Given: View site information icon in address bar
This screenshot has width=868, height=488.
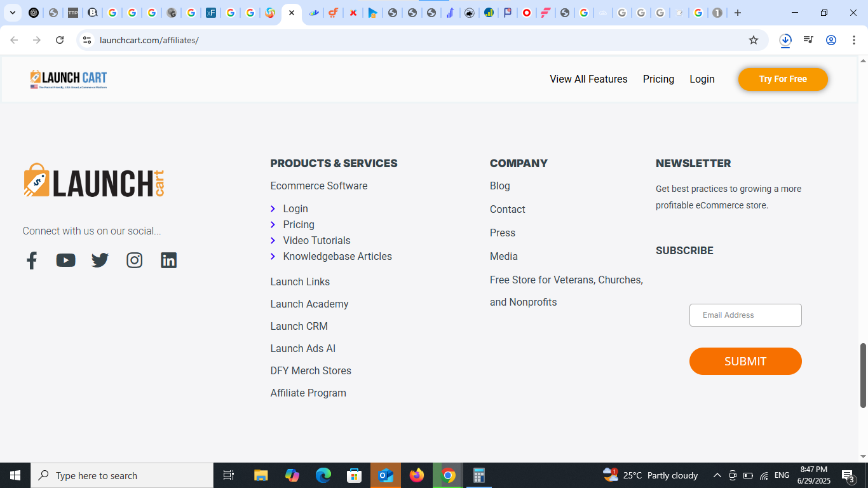Looking at the screenshot, I should pyautogui.click(x=87, y=40).
